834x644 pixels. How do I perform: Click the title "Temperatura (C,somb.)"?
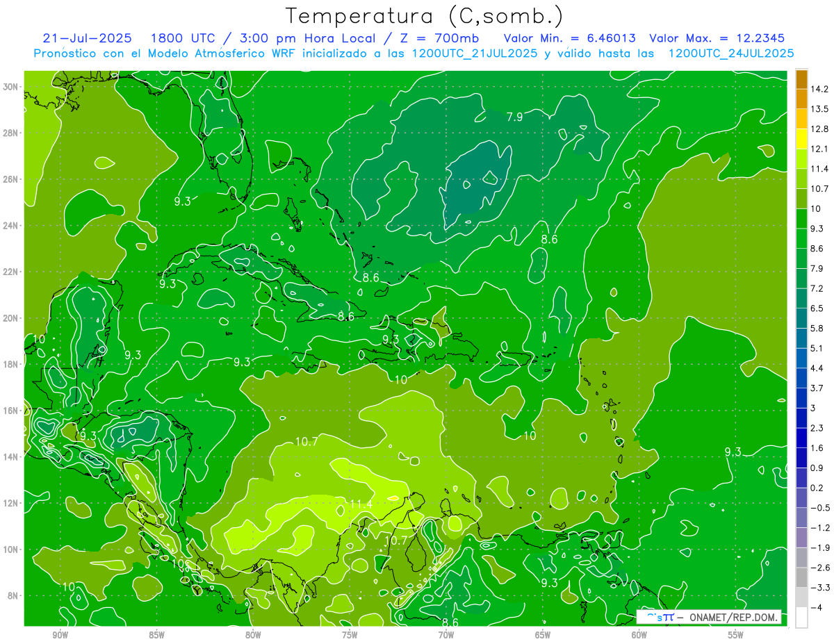tap(424, 16)
